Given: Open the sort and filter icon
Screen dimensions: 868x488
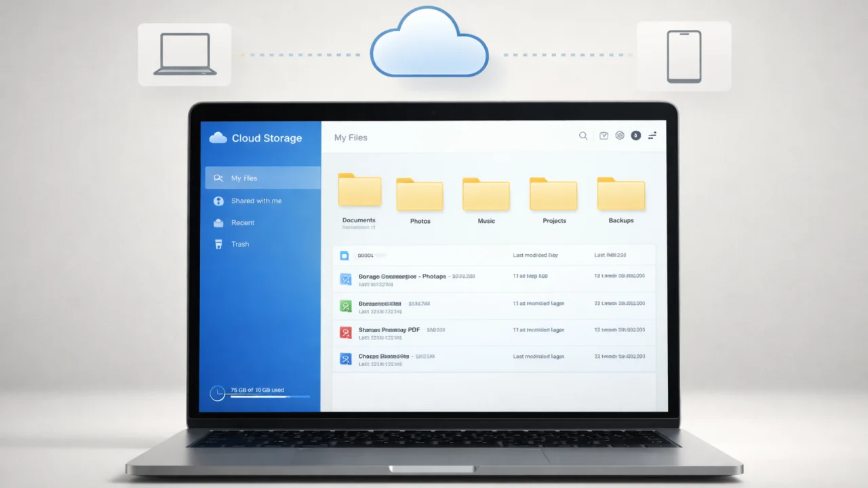Looking at the screenshot, I should click(652, 136).
